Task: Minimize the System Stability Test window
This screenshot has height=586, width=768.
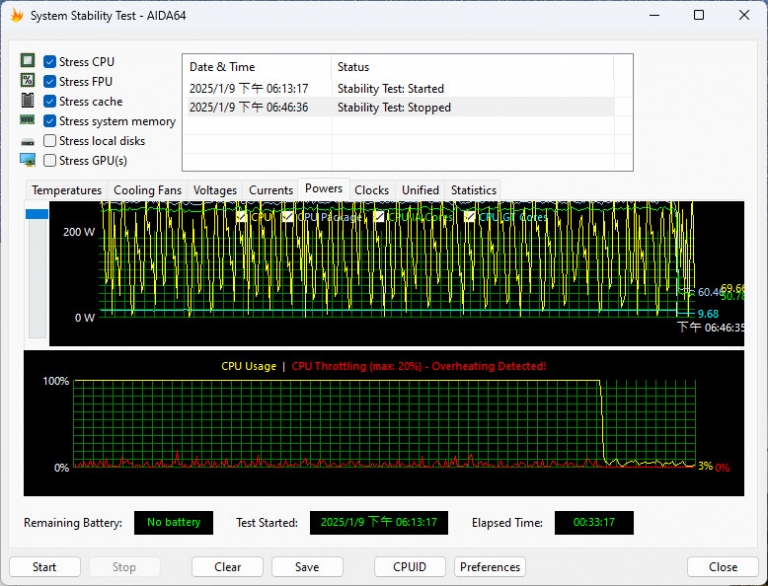Action: coord(654,15)
